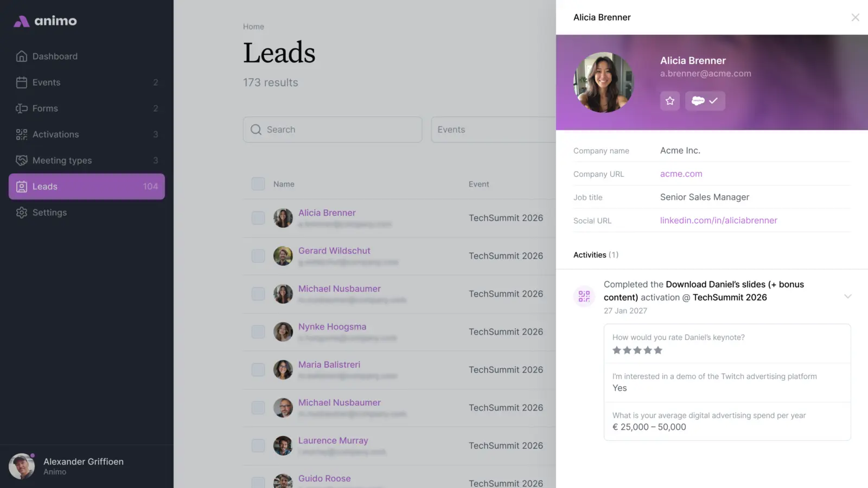868x488 pixels.
Task: Mark Alicia Brenner as a favorite with the star
Action: 669,101
